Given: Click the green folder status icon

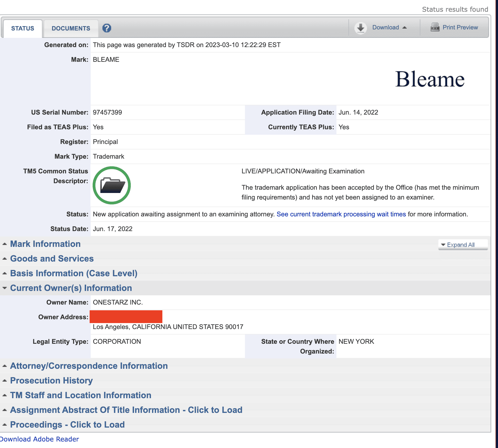Looking at the screenshot, I should coord(112,185).
